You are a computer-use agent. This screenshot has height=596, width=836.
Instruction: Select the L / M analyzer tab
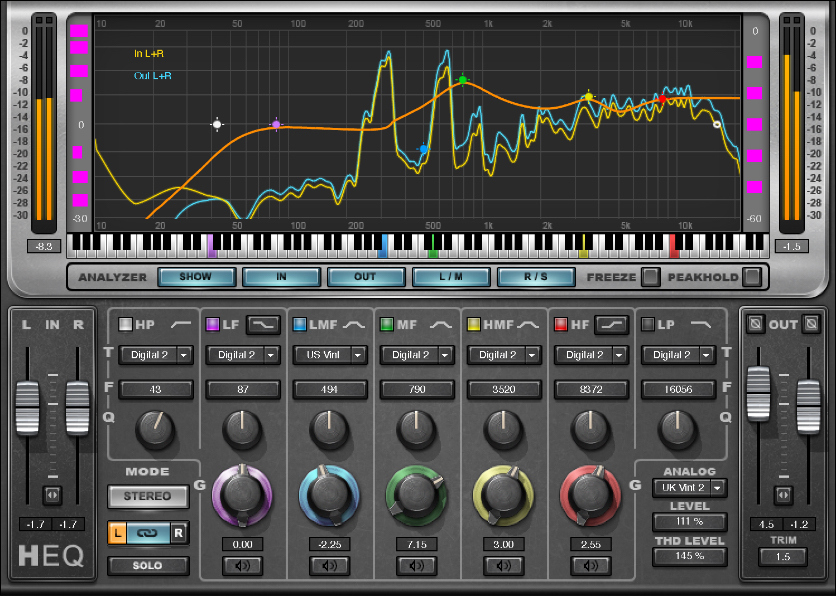click(x=451, y=277)
